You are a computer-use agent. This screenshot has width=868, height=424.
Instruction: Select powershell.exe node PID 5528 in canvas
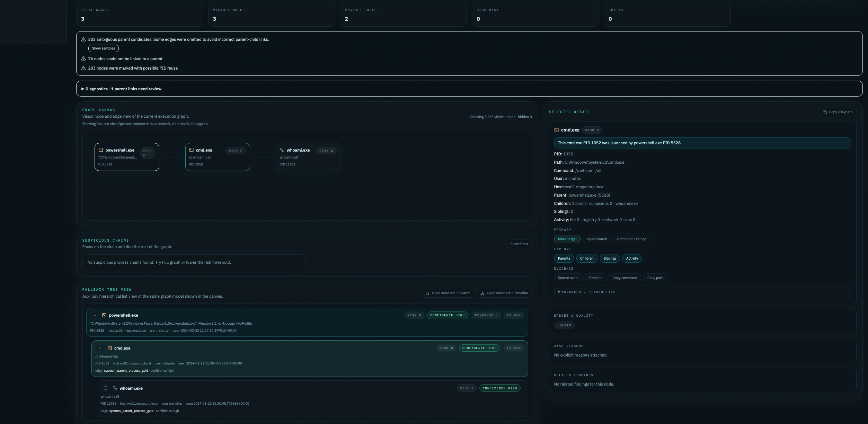point(127,157)
